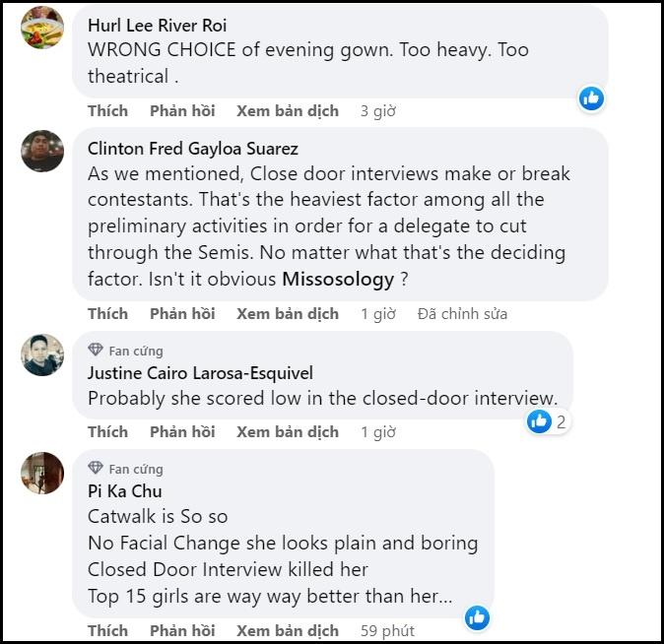Click Clinton Fred Gayloa Suarez's profile avatar

click(x=42, y=152)
